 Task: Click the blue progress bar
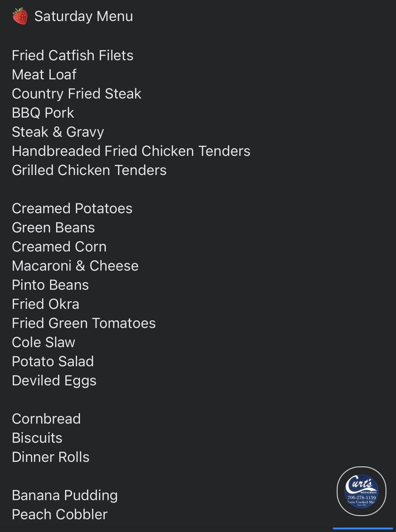tap(363, 528)
